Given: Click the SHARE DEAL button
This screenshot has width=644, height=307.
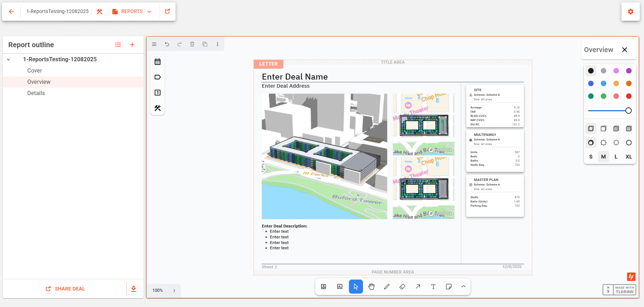Looking at the screenshot, I should click(x=65, y=289).
